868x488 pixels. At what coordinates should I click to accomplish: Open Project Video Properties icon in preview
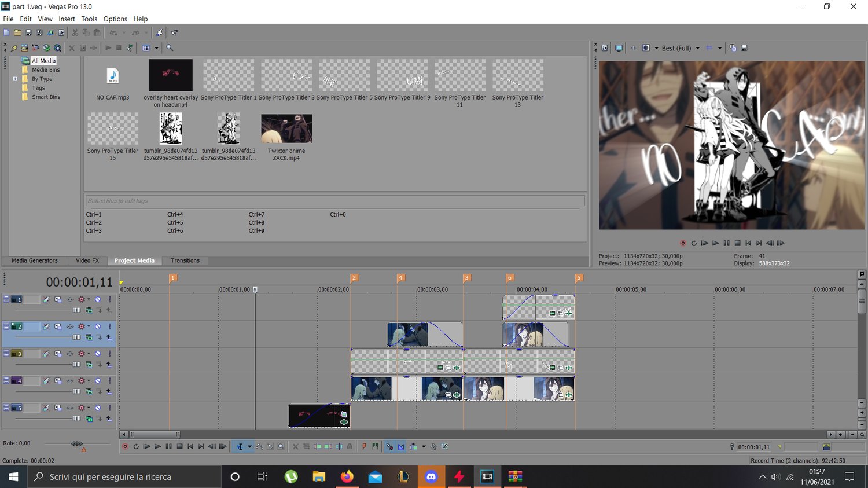point(605,48)
